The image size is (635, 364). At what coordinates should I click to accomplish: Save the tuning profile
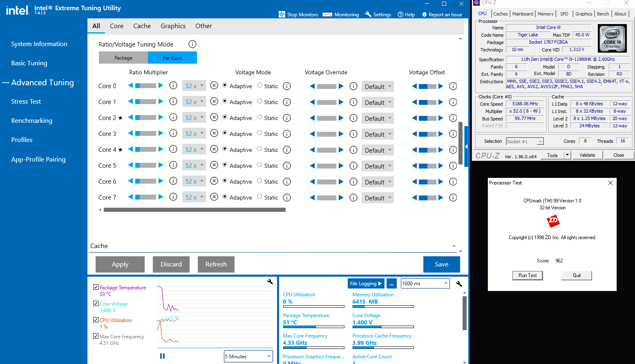(x=442, y=264)
